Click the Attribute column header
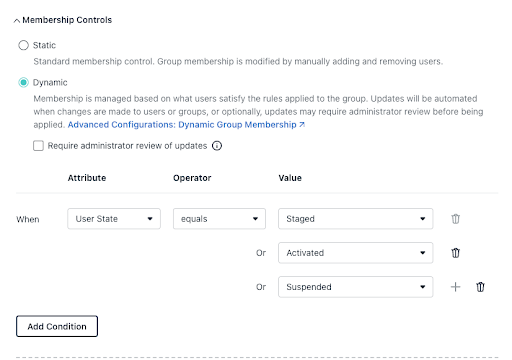 coord(87,178)
